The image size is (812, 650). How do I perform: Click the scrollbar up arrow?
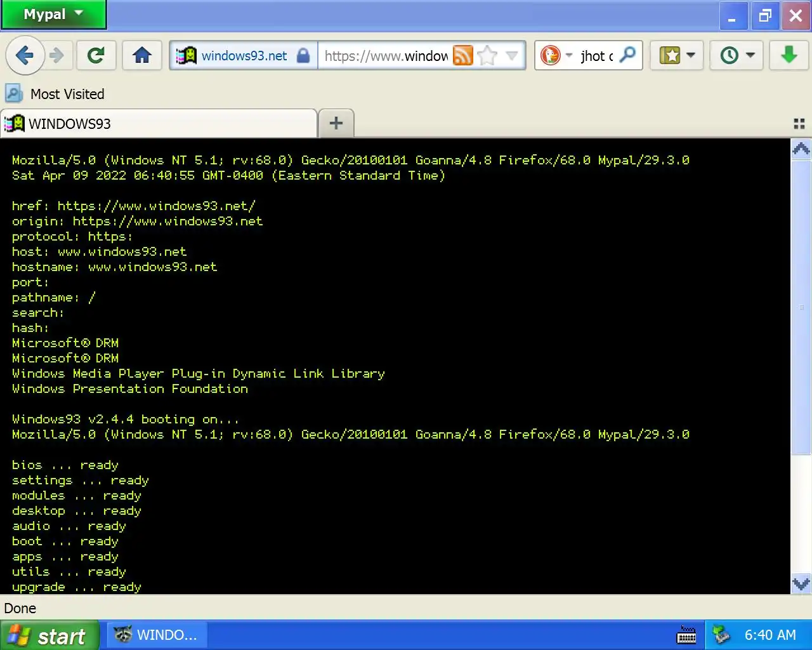click(x=801, y=149)
